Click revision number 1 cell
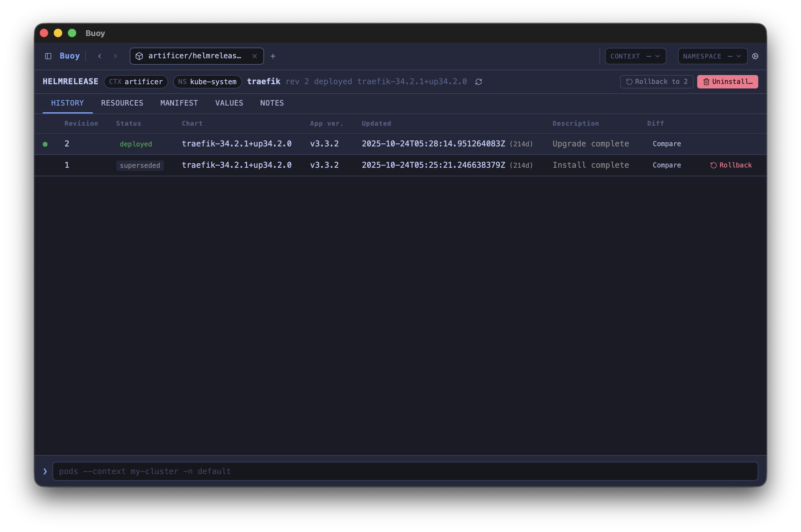Viewport: 801px width, 532px height. (67, 165)
